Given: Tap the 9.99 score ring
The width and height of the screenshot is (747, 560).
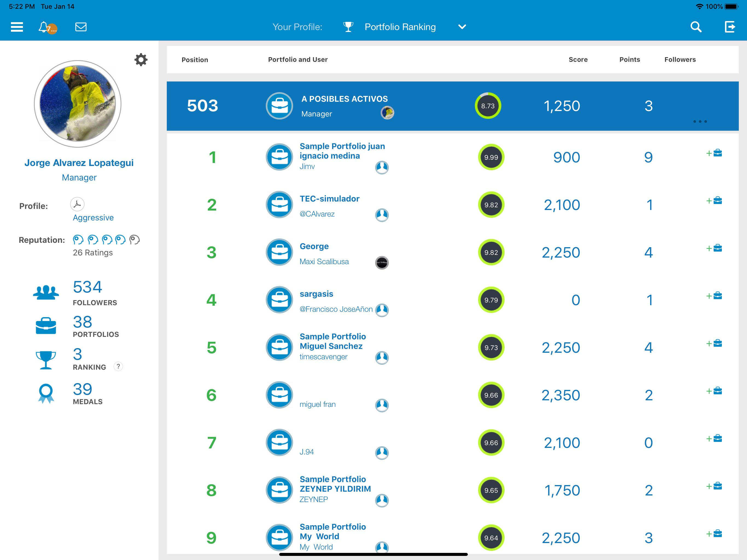Looking at the screenshot, I should pyautogui.click(x=491, y=157).
